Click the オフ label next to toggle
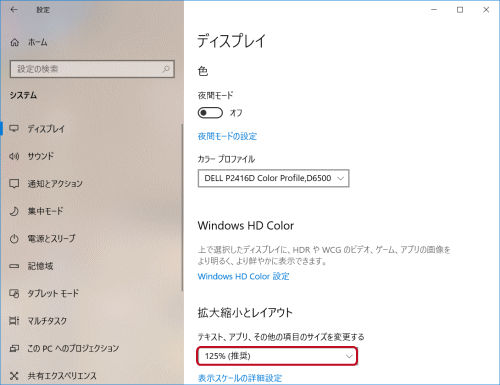 click(236, 113)
